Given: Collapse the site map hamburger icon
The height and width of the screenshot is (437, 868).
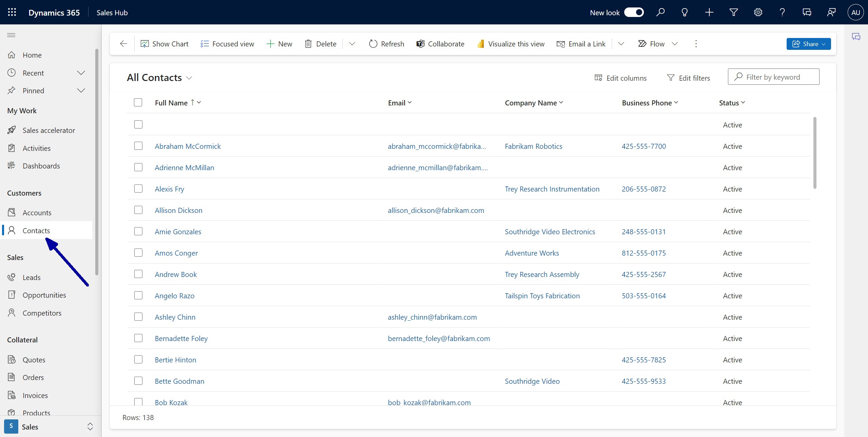Looking at the screenshot, I should [x=11, y=35].
